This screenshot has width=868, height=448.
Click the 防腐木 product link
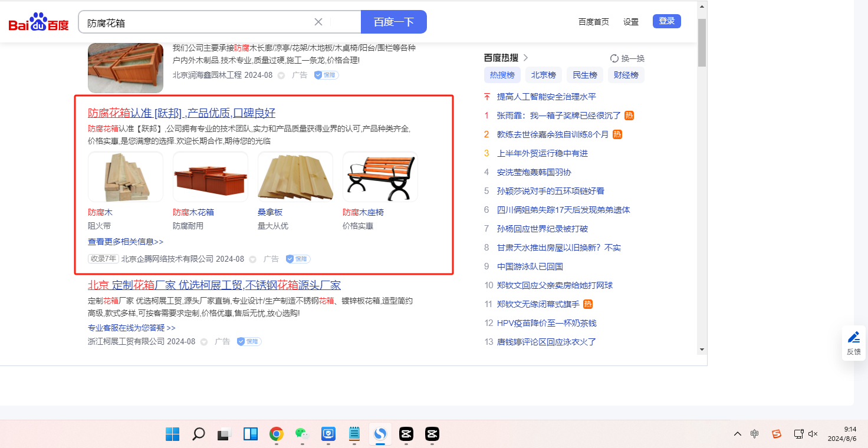pyautogui.click(x=100, y=212)
